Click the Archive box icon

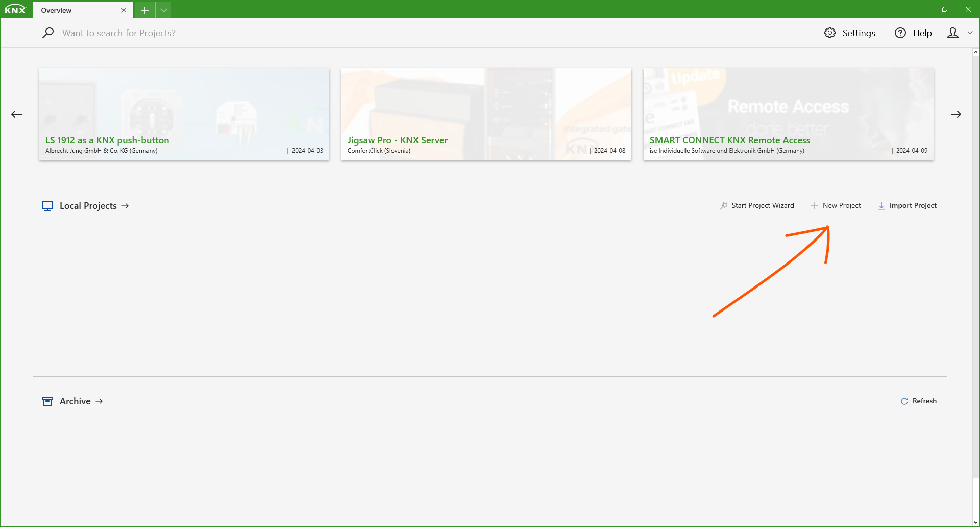point(47,401)
